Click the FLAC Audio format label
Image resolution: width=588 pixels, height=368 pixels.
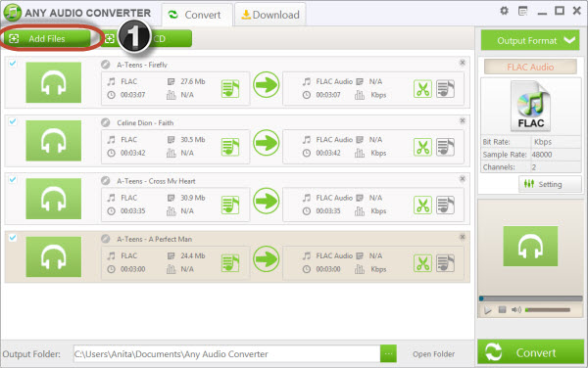point(530,67)
